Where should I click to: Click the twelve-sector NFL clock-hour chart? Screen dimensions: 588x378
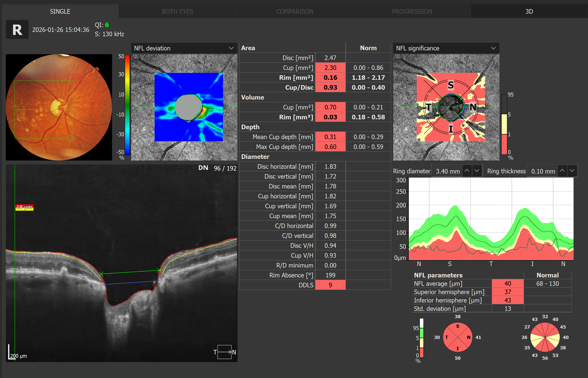[545, 337]
